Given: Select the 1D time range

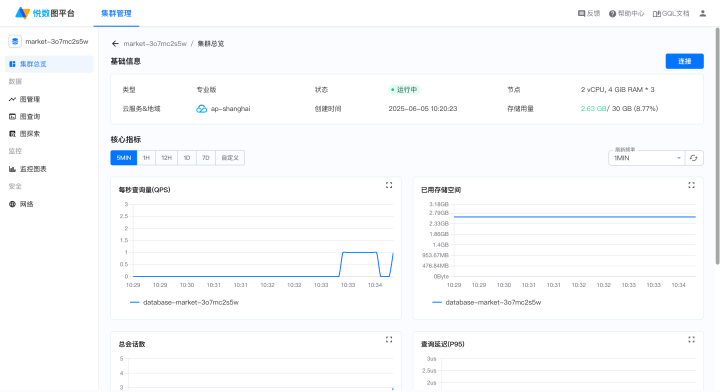Looking at the screenshot, I should (x=186, y=157).
